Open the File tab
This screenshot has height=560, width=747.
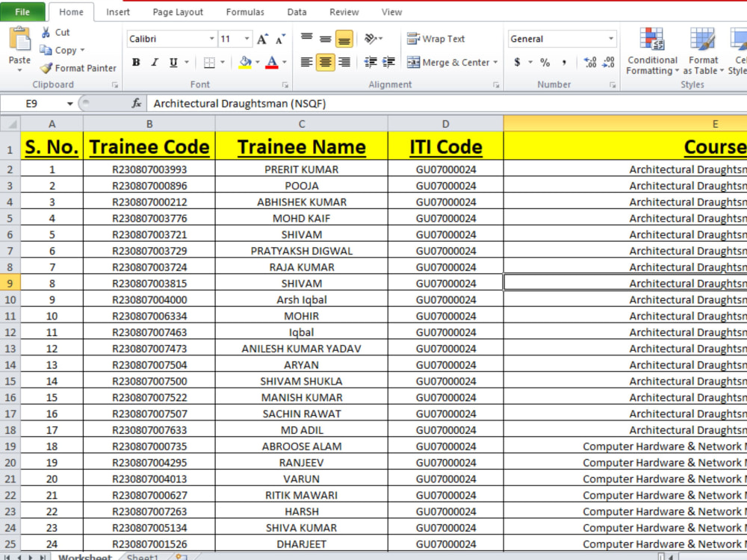point(22,12)
